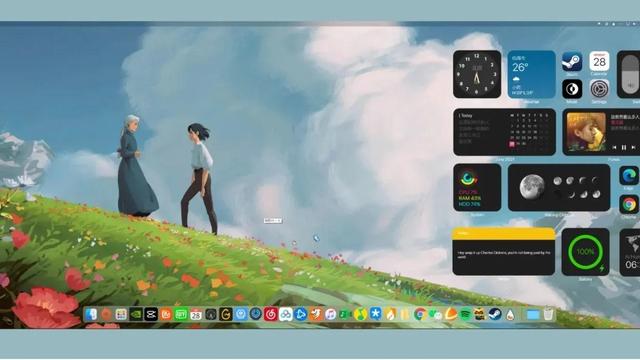
Task: Open Steam from the dock
Action: tap(495, 314)
